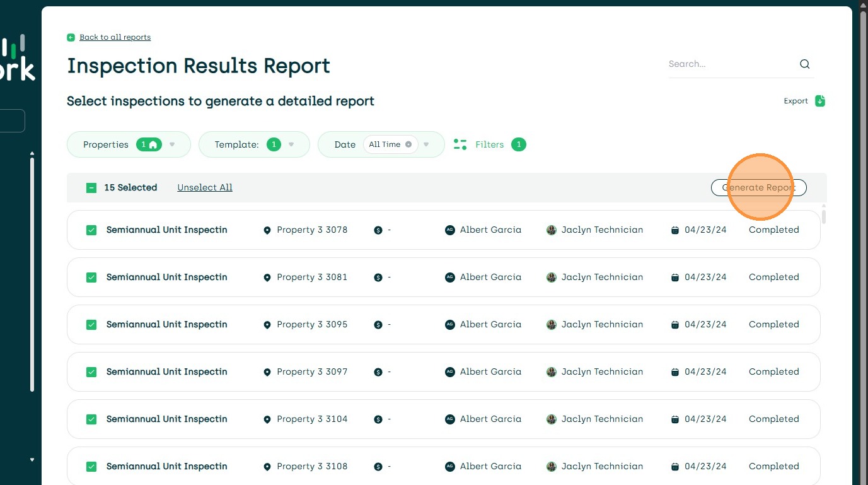Click the green Export download icon
Screen dimensions: 868x485
point(819,101)
